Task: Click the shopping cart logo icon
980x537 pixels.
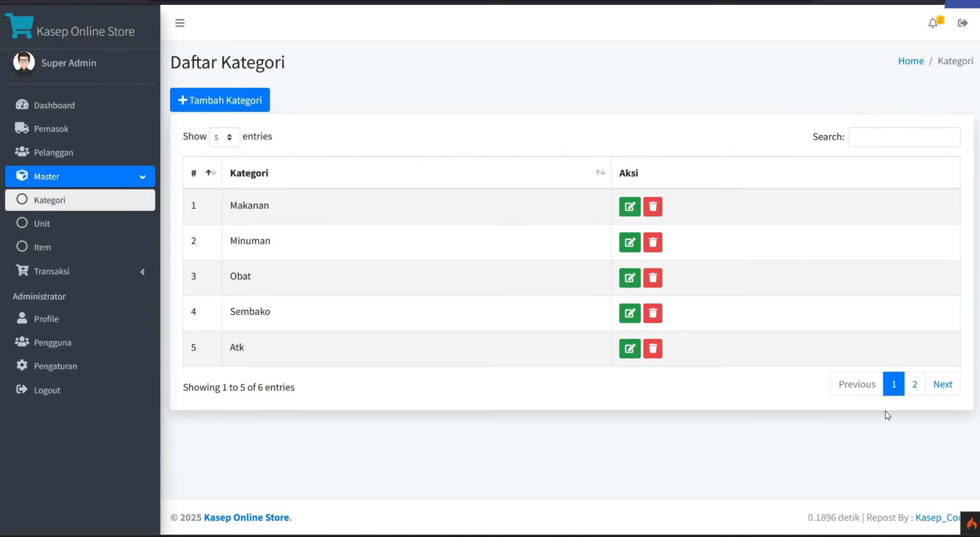Action: click(x=20, y=26)
